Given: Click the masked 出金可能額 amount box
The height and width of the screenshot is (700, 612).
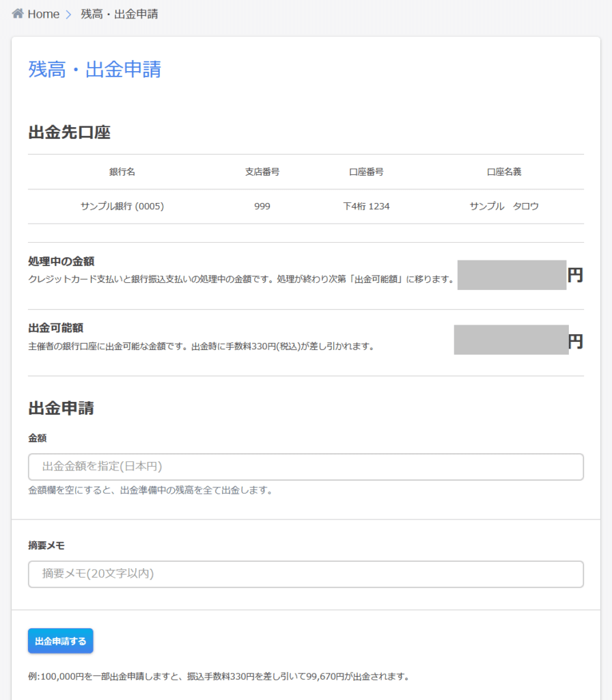Looking at the screenshot, I should tap(511, 340).
